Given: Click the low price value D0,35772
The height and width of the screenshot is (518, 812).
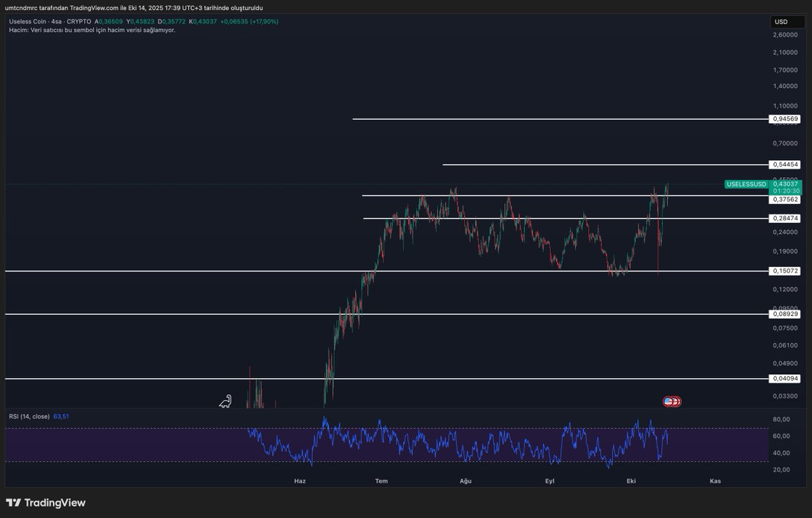Looking at the screenshot, I should tap(172, 22).
